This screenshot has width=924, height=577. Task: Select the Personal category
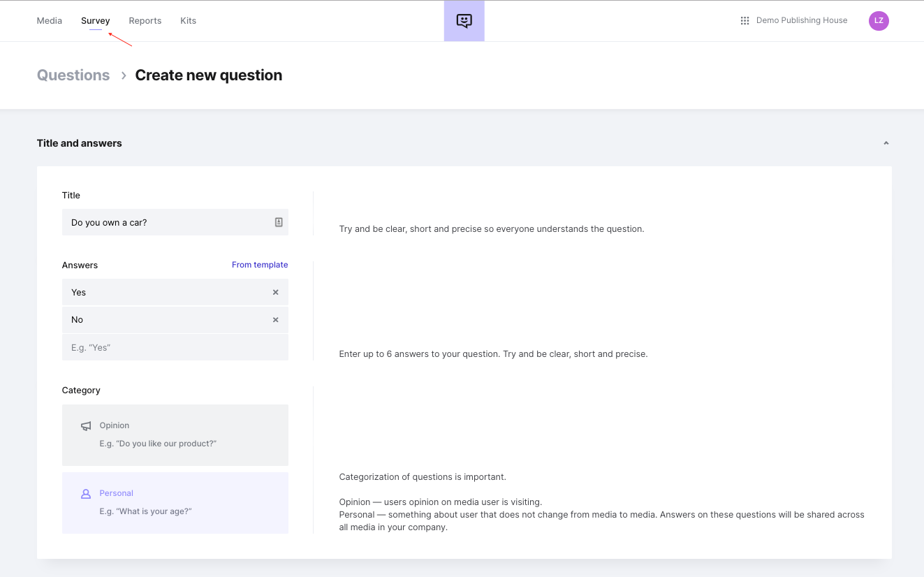175,503
